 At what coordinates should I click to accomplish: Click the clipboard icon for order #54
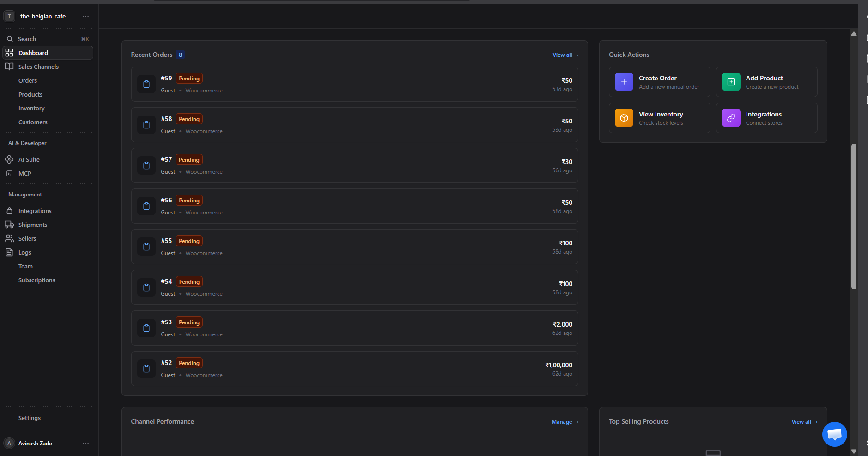click(146, 287)
